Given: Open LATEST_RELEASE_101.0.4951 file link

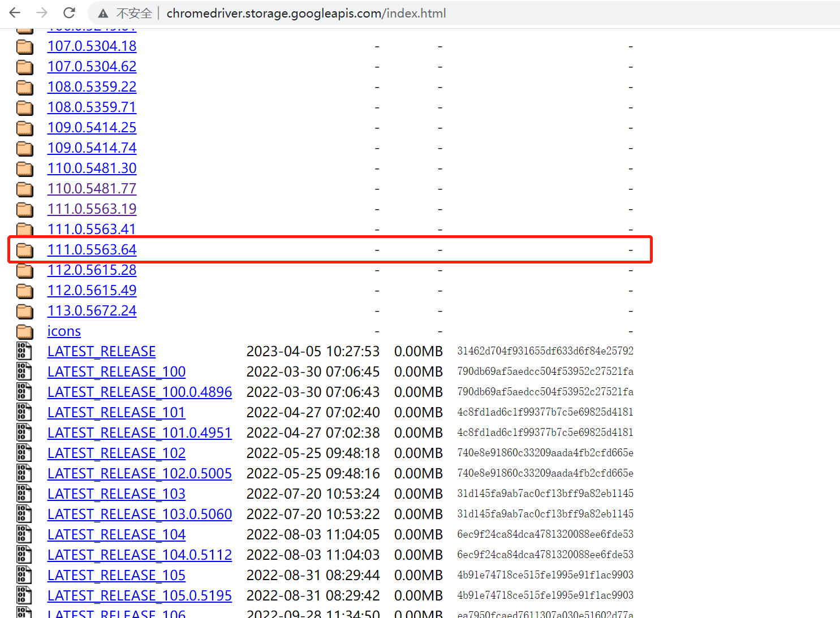Looking at the screenshot, I should (139, 433).
